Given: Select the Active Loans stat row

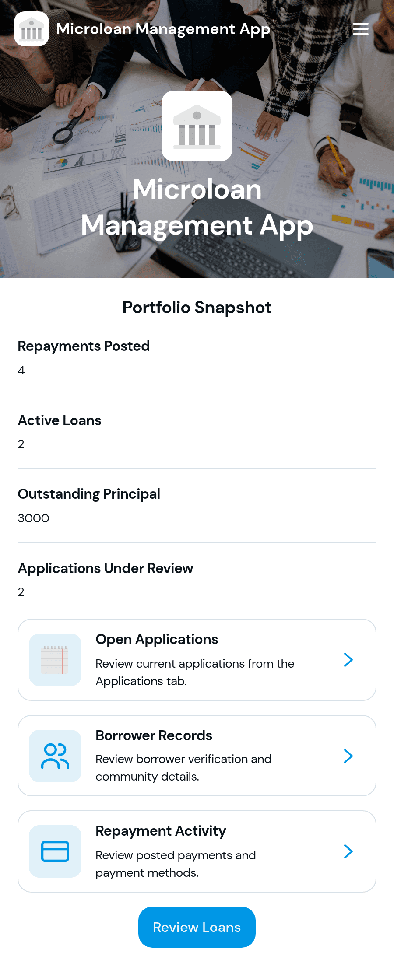Looking at the screenshot, I should pyautogui.click(x=197, y=432).
